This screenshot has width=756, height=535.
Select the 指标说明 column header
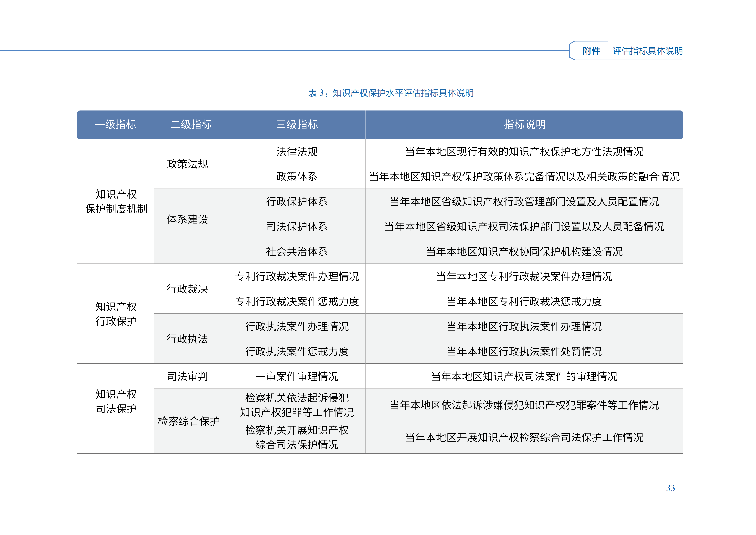(x=524, y=124)
